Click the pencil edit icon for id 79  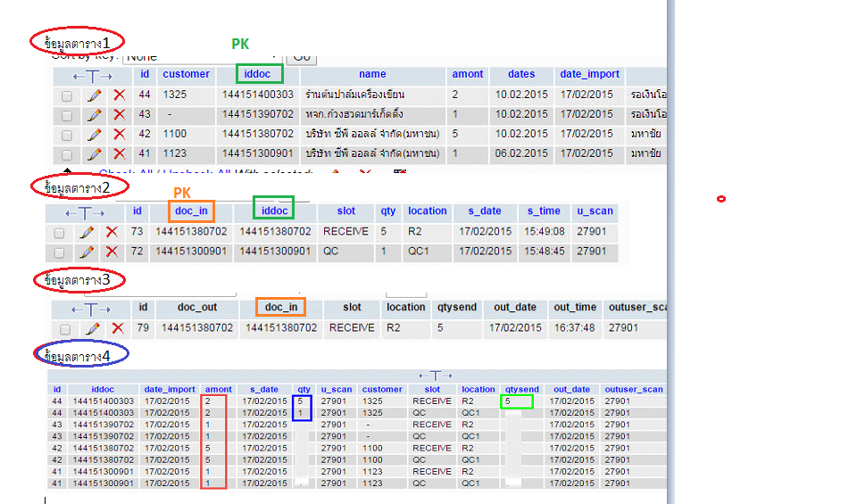(93, 328)
